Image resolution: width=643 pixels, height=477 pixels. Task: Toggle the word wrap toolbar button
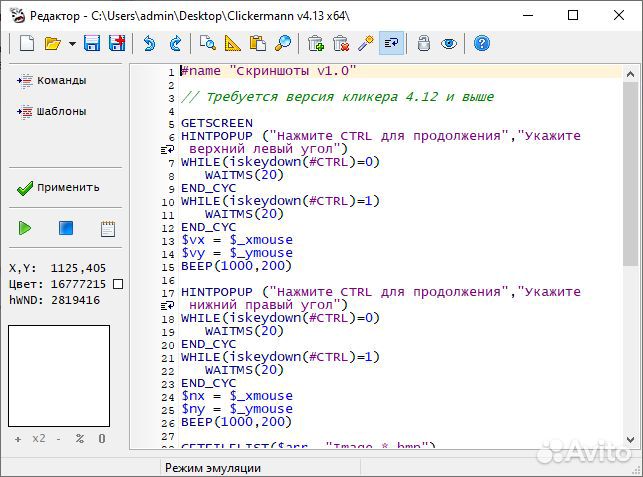pyautogui.click(x=391, y=43)
